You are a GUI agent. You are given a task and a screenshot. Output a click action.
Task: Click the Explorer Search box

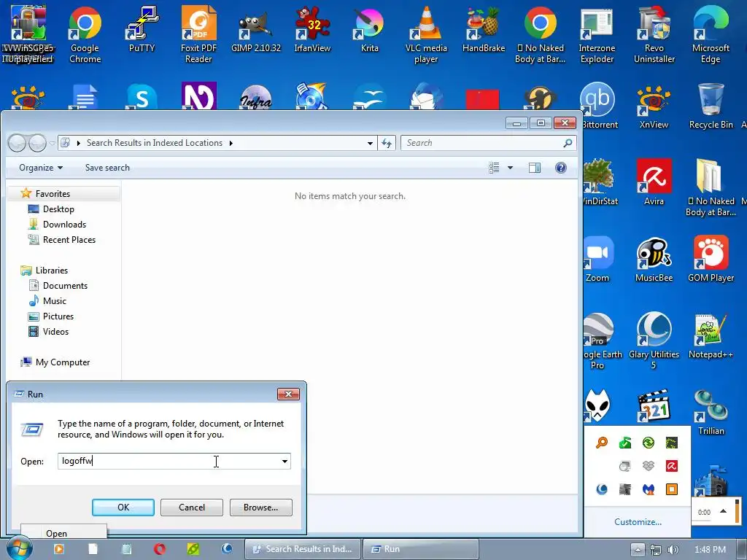pos(489,143)
